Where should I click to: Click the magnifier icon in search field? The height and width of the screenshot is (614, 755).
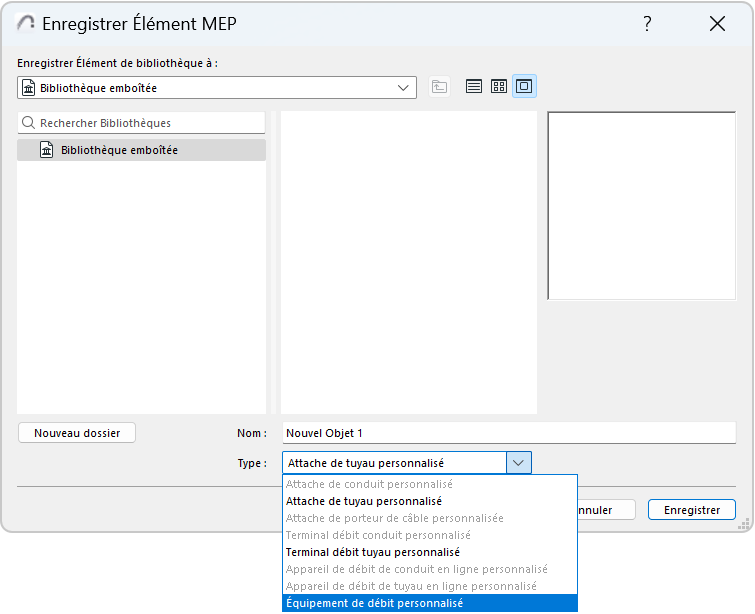pyautogui.click(x=28, y=123)
